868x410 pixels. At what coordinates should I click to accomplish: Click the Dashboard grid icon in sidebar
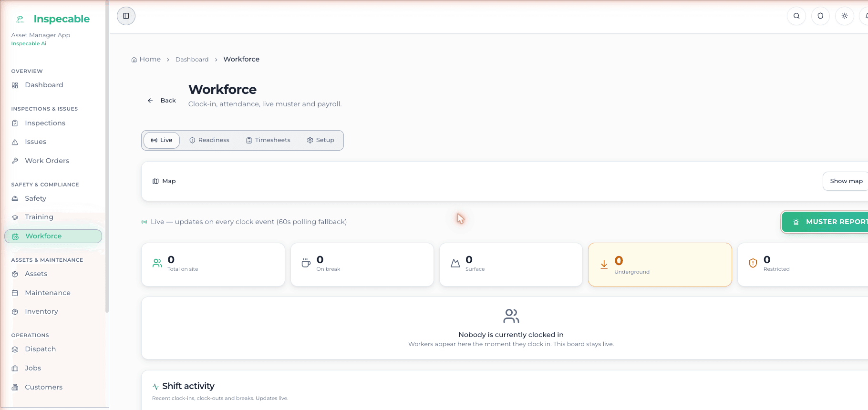[15, 85]
